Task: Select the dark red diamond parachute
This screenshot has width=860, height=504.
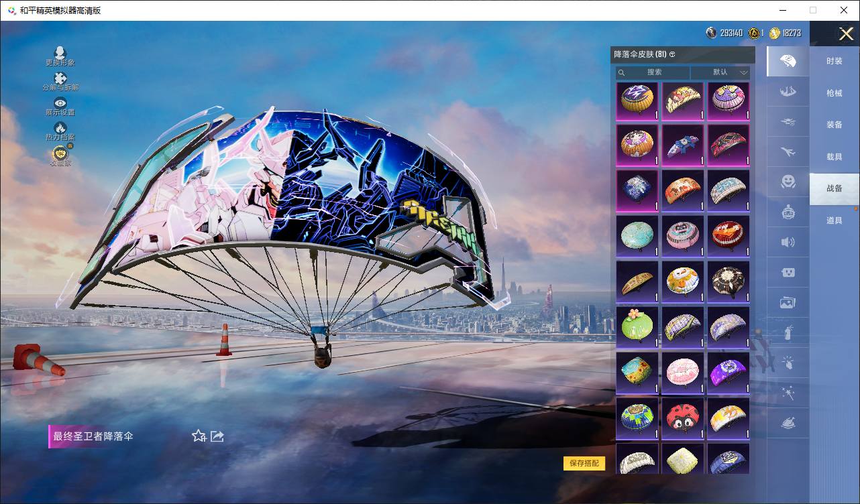Action: click(729, 145)
